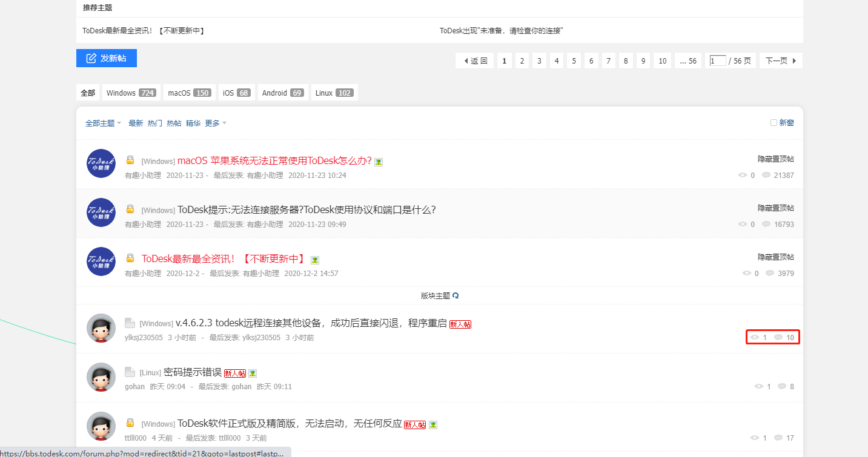
Task: Jump to last page ... 56
Action: click(x=688, y=61)
